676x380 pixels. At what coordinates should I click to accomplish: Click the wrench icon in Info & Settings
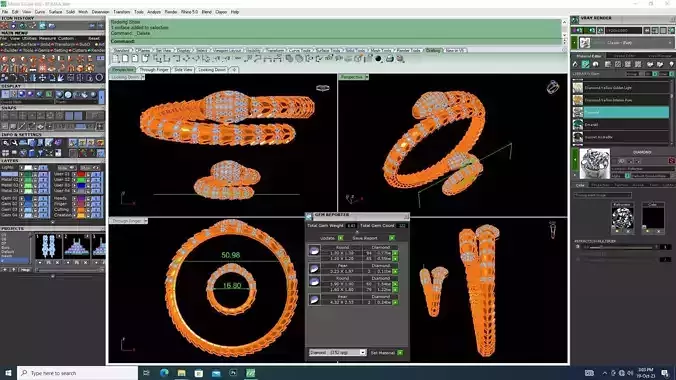coord(14,143)
